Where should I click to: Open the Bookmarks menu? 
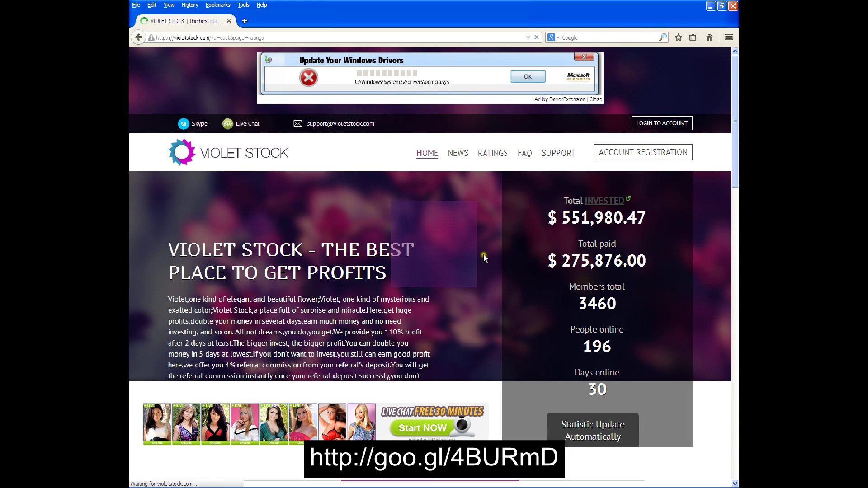218,5
